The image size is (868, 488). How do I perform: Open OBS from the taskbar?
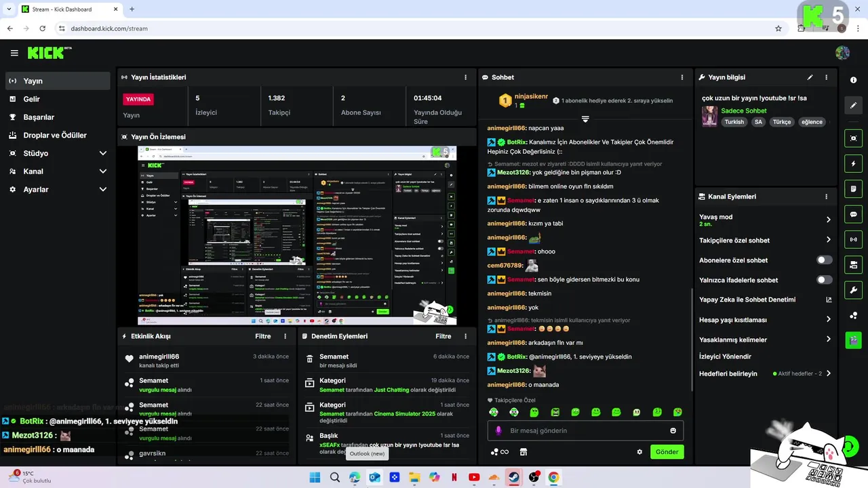534,477
